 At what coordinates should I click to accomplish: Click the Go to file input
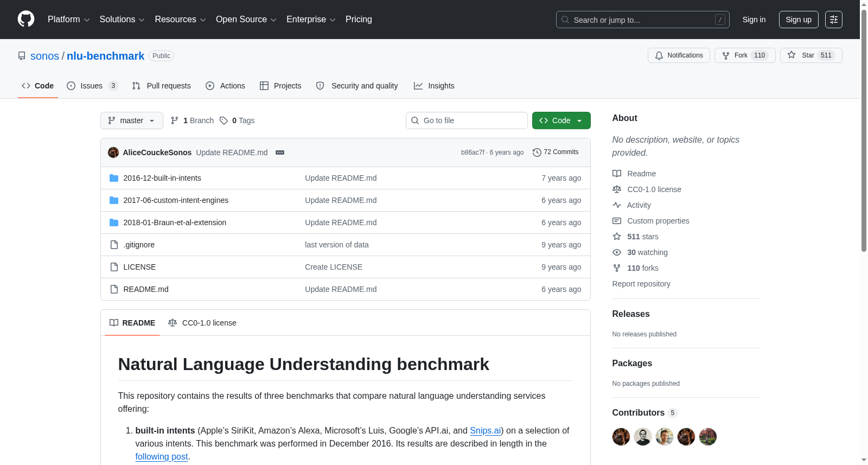[x=467, y=120]
